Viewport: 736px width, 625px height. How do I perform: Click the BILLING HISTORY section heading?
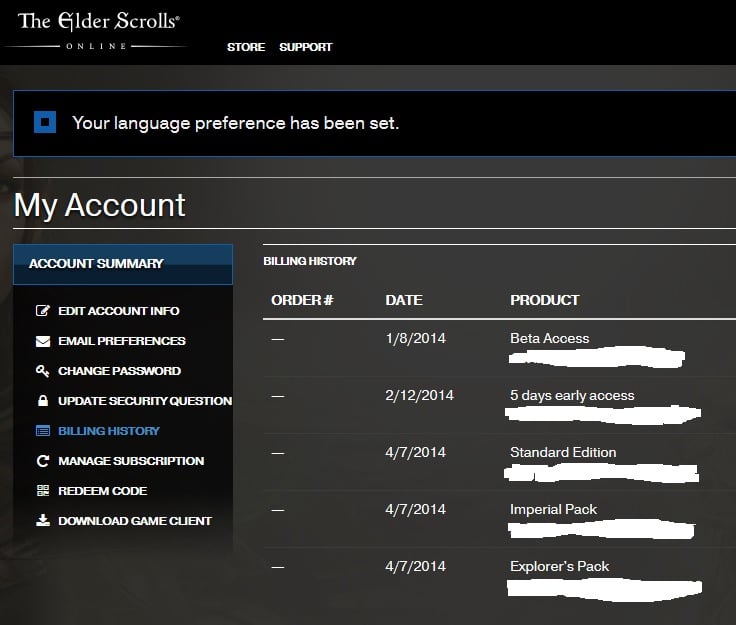click(310, 261)
